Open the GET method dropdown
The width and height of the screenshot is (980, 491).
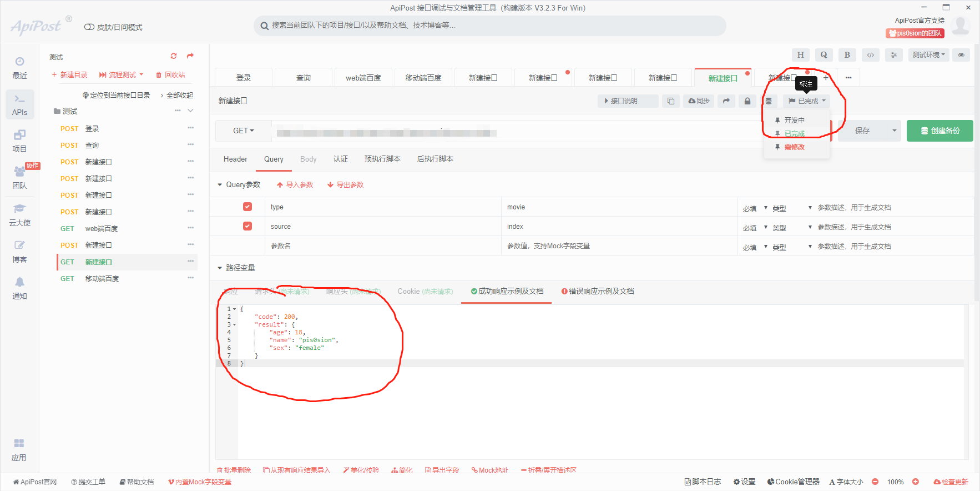(244, 131)
